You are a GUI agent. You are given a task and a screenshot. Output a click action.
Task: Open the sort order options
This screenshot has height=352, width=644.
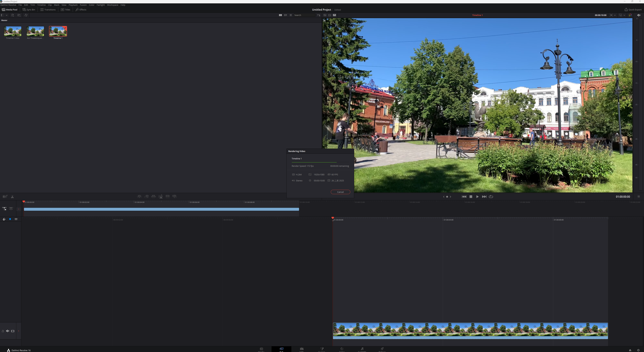(319, 15)
